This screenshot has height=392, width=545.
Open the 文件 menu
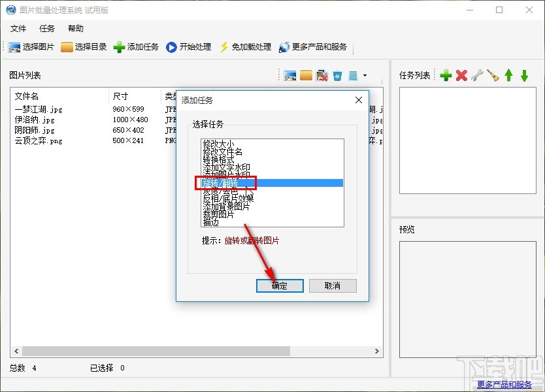pyautogui.click(x=19, y=28)
